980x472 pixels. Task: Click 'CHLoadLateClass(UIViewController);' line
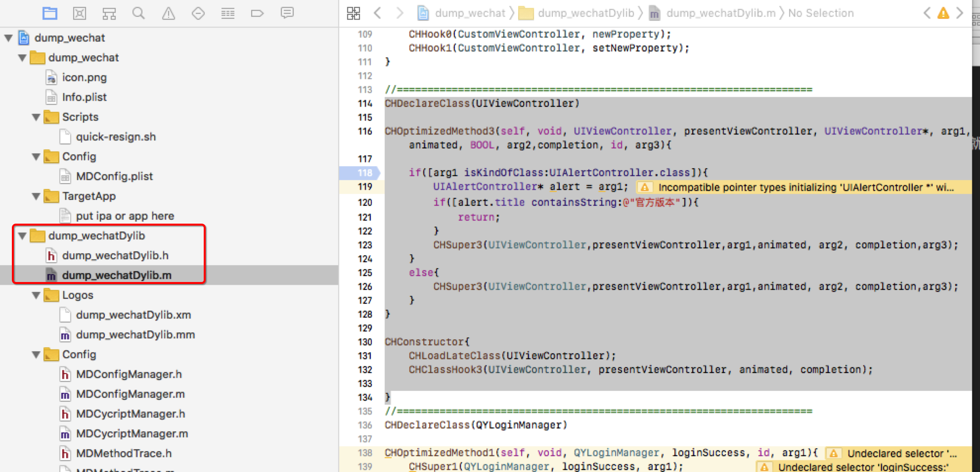(512, 356)
